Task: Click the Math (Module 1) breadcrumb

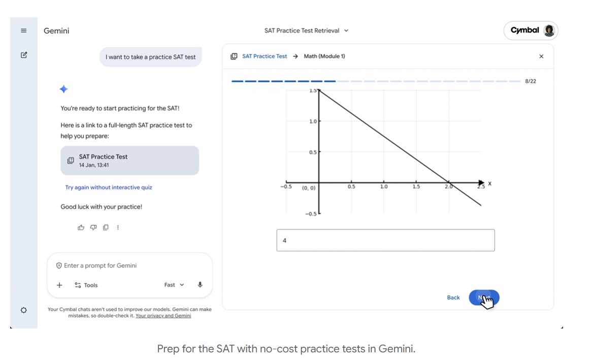Action: (324, 56)
